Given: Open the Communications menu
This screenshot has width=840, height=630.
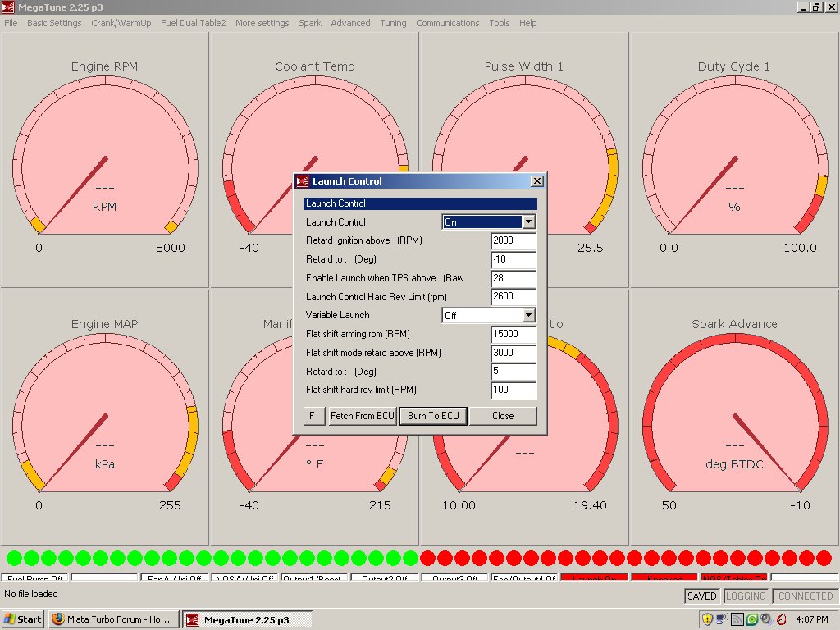Looking at the screenshot, I should tap(447, 23).
